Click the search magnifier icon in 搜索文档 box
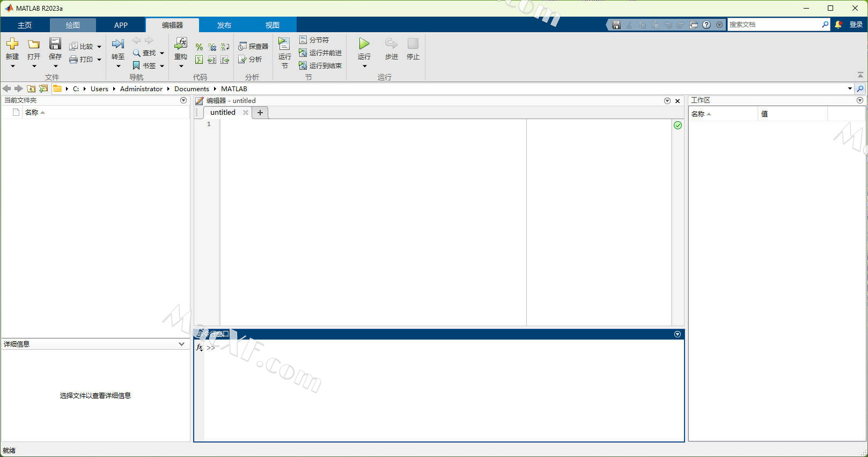The width and height of the screenshot is (868, 457). (825, 25)
